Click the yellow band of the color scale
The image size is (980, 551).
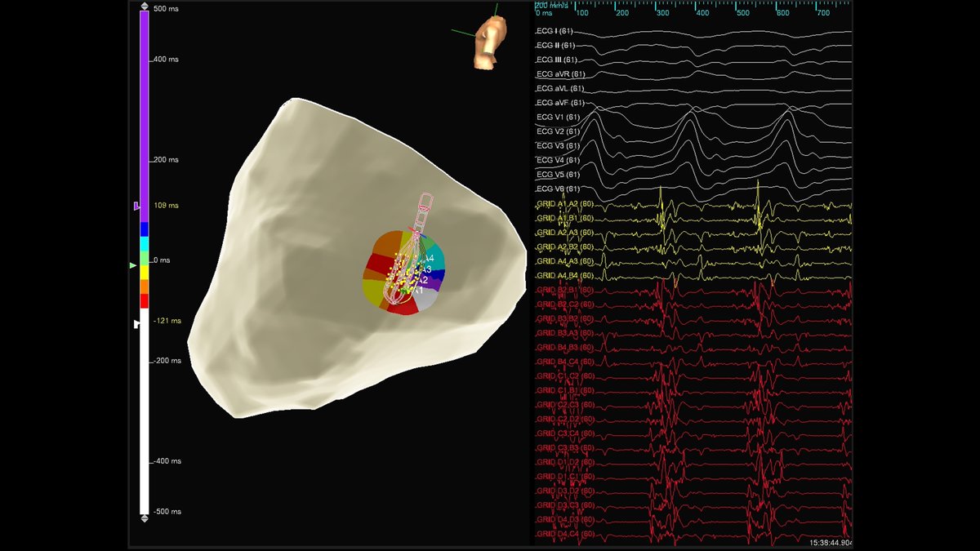coord(145,273)
